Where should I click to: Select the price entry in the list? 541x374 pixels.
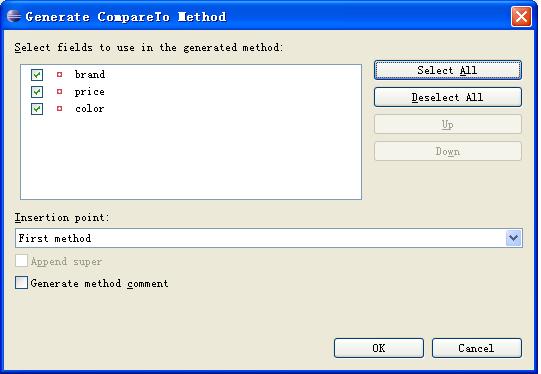pos(89,92)
